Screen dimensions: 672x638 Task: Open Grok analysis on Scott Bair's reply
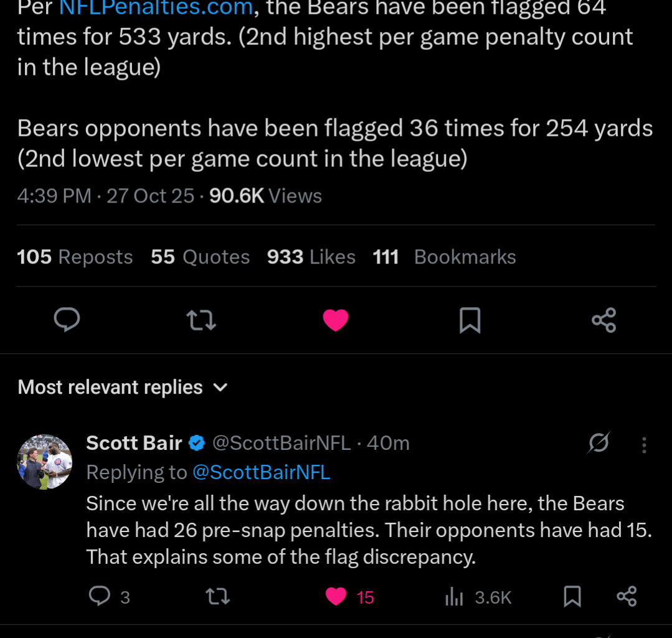597,443
